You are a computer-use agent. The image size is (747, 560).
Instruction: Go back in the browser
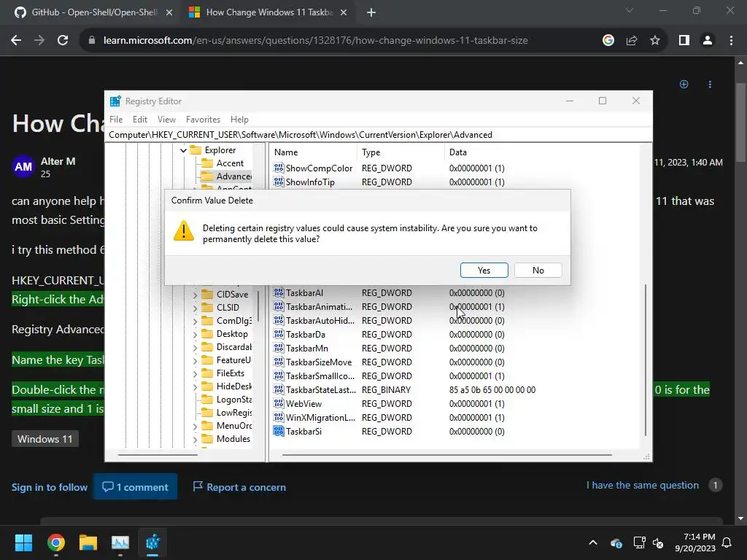(x=16, y=41)
